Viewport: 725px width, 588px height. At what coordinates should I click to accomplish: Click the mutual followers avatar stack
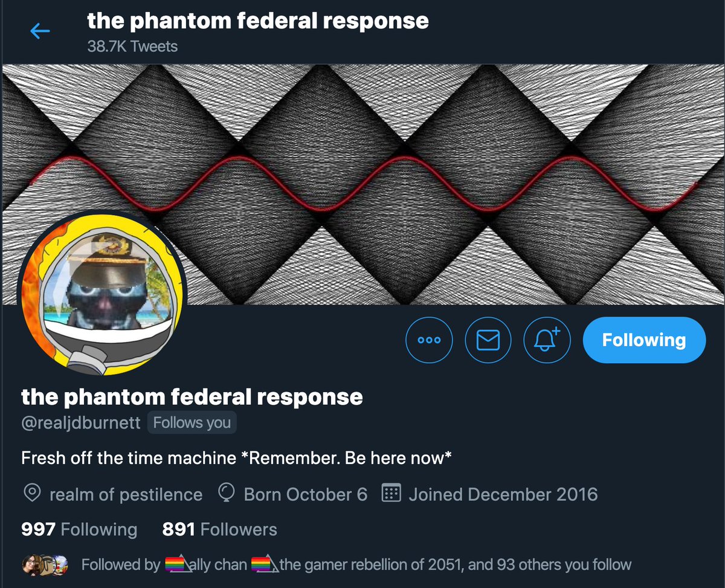coord(45,565)
